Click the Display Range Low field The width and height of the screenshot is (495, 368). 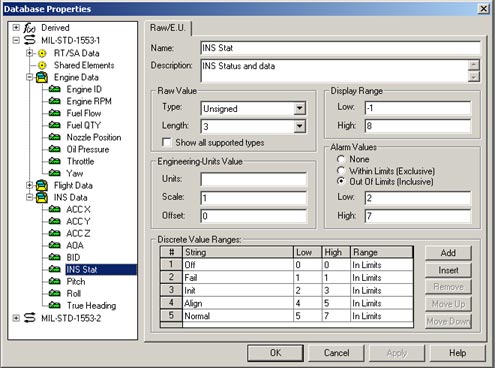click(418, 108)
